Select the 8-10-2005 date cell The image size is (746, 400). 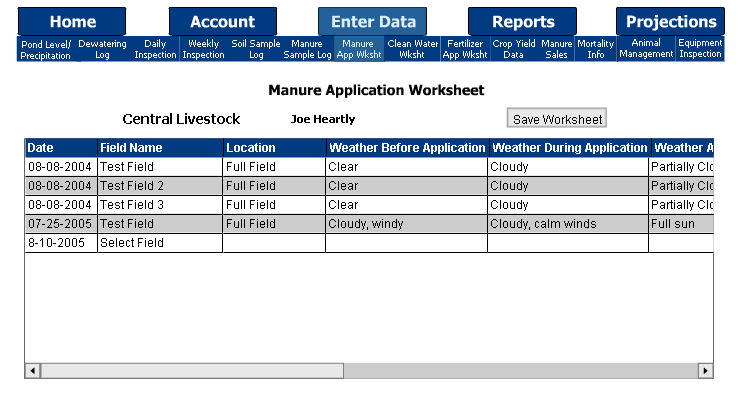61,243
